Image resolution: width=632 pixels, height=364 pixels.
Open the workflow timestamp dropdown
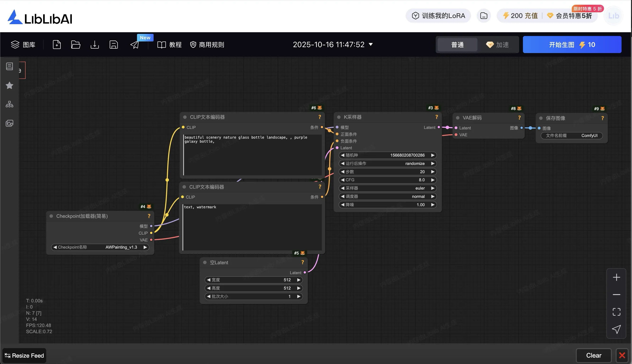tap(371, 45)
